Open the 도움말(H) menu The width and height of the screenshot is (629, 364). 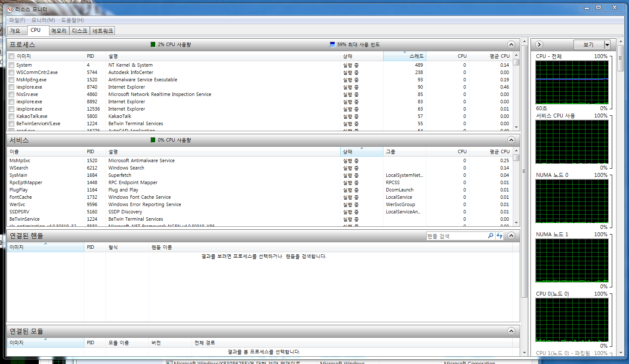pos(72,20)
